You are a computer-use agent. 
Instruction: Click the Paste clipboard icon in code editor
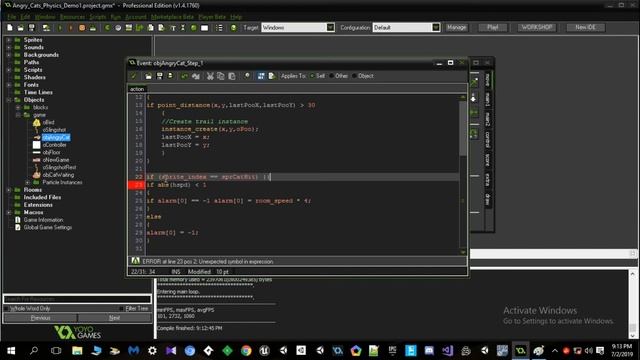click(232, 76)
